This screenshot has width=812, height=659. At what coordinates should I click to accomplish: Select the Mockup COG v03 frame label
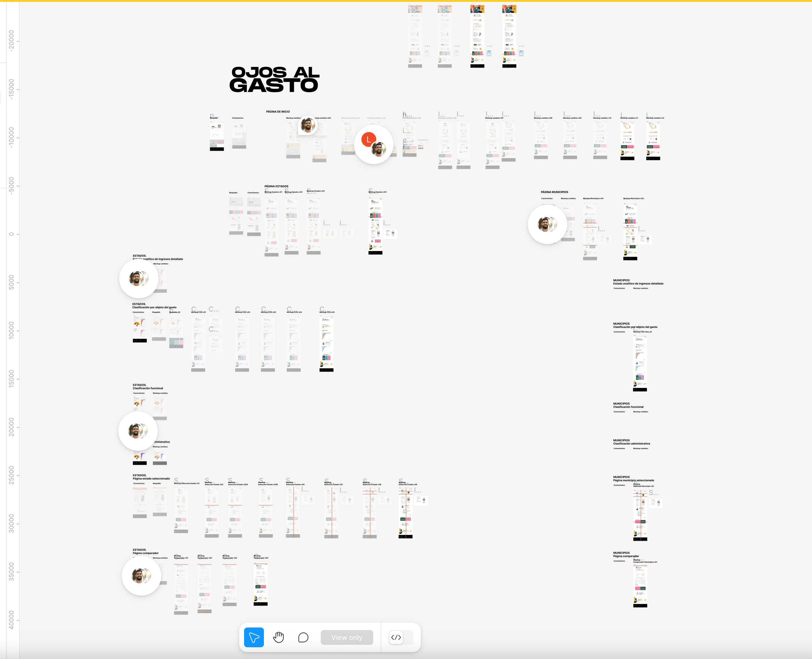pos(269,312)
